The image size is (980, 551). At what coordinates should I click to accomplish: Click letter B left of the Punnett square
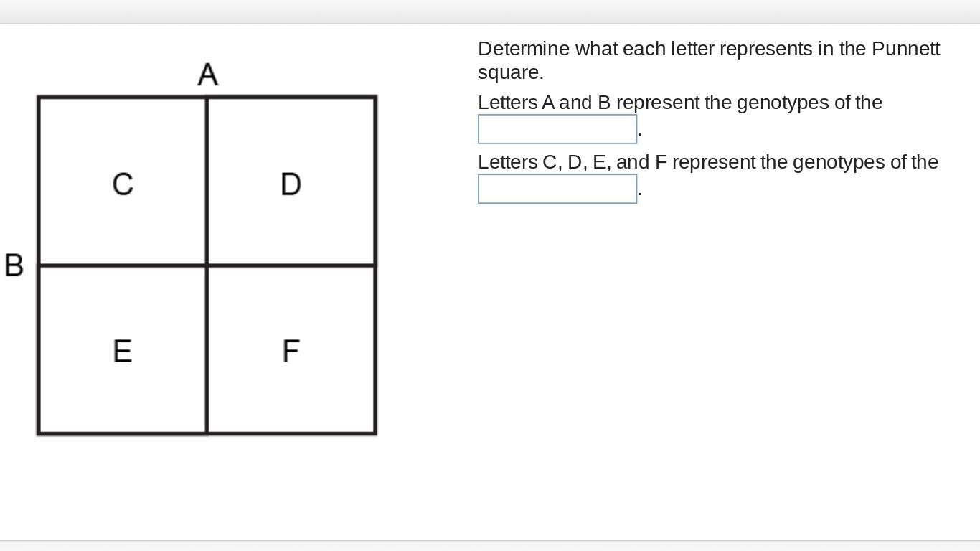(14, 265)
